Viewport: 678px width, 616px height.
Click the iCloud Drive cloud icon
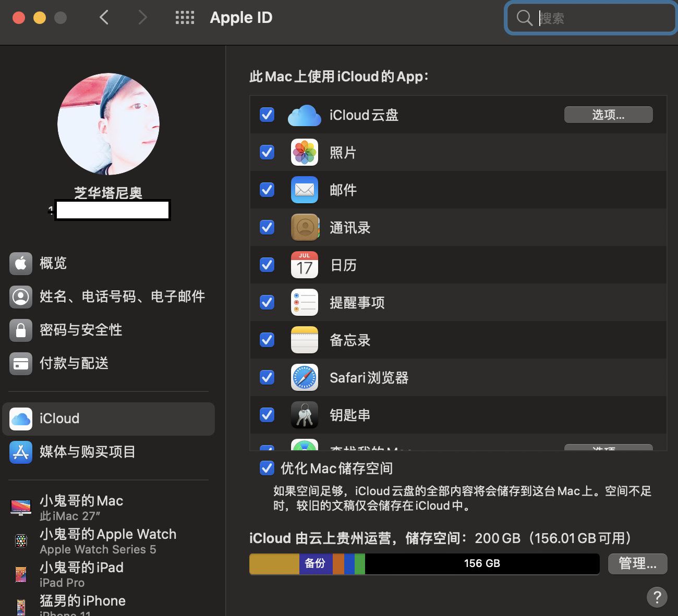(x=304, y=115)
